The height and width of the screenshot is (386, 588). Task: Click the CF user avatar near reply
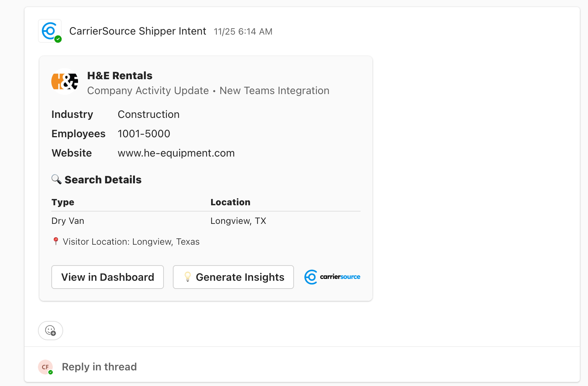click(x=45, y=367)
